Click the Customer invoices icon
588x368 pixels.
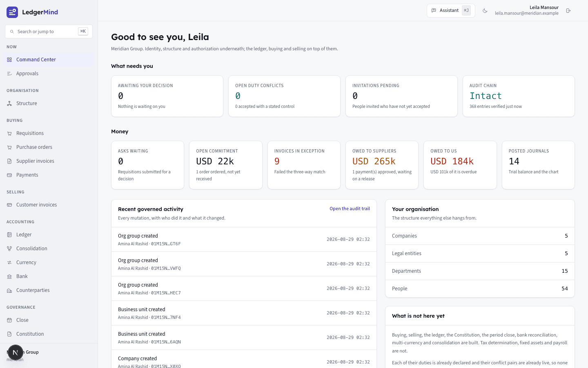coord(9,205)
